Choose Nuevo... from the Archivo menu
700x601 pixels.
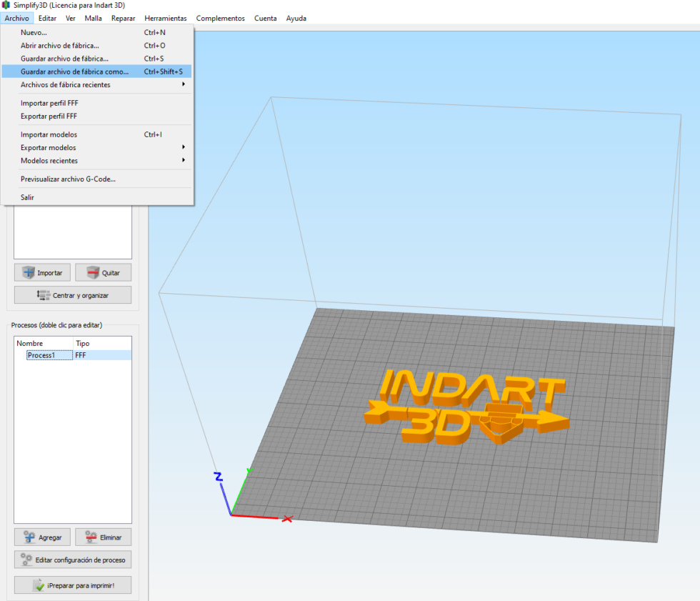coord(97,33)
